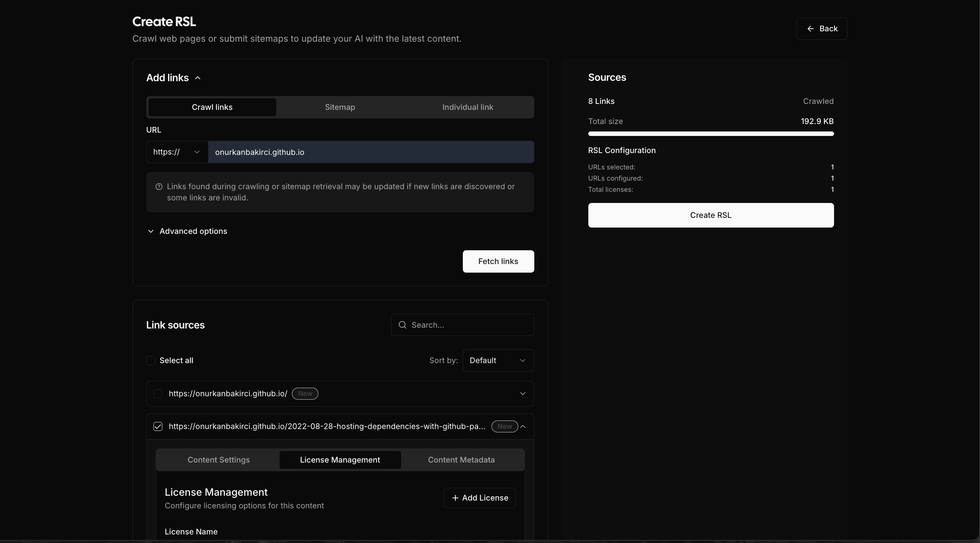Open the https:// protocol dropdown
The width and height of the screenshot is (980, 543).
click(x=177, y=152)
